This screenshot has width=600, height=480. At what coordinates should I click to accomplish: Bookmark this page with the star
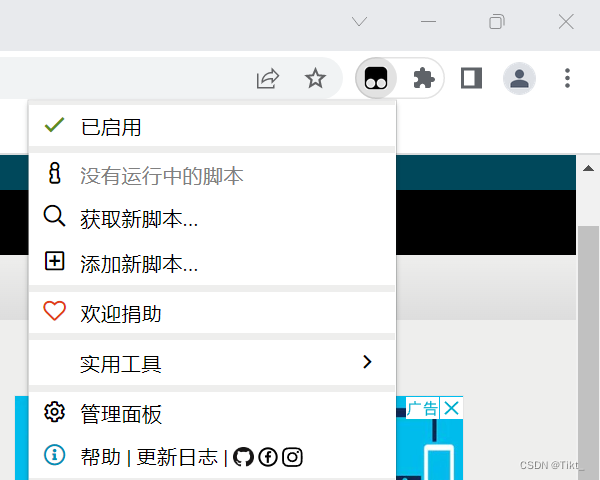[x=315, y=78]
